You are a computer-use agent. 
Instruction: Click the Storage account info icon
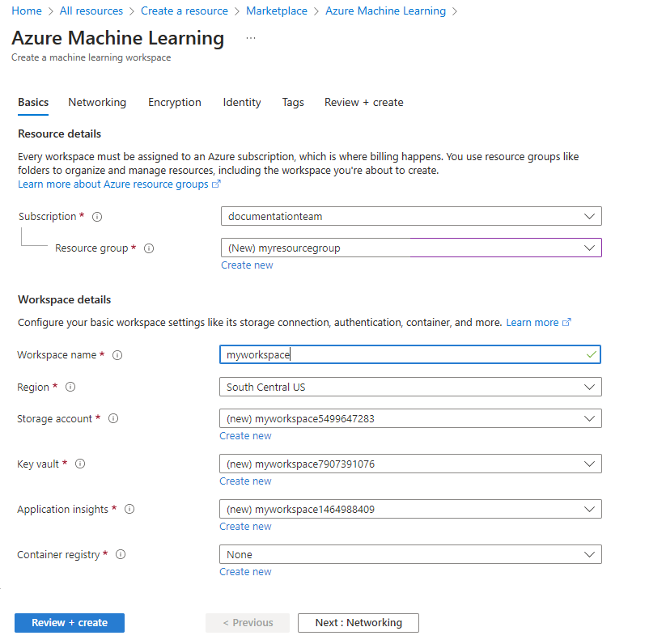pos(112,418)
